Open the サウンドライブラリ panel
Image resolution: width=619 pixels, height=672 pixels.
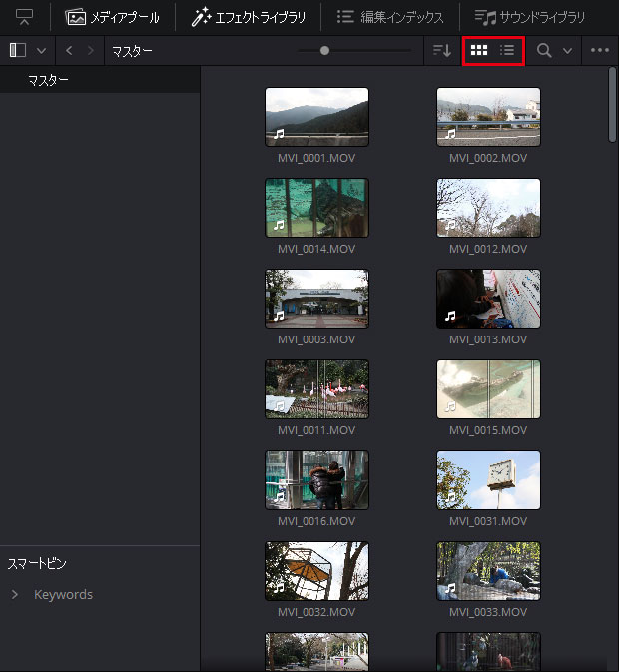[x=530, y=17]
